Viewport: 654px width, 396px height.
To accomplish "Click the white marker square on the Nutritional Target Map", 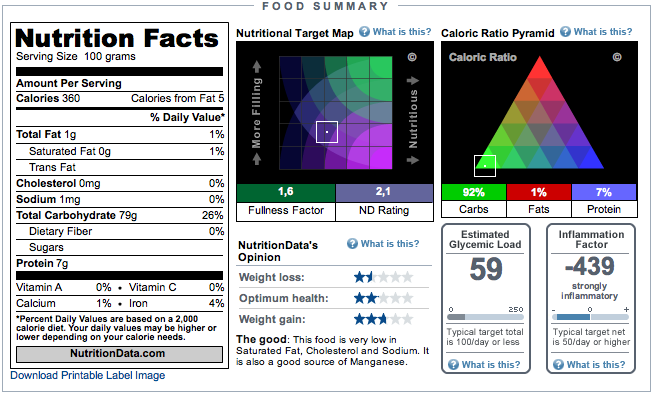I will point(327,132).
